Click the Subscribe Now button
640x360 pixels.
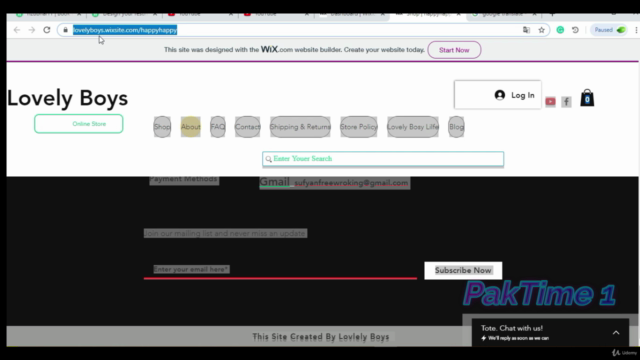pyautogui.click(x=463, y=270)
